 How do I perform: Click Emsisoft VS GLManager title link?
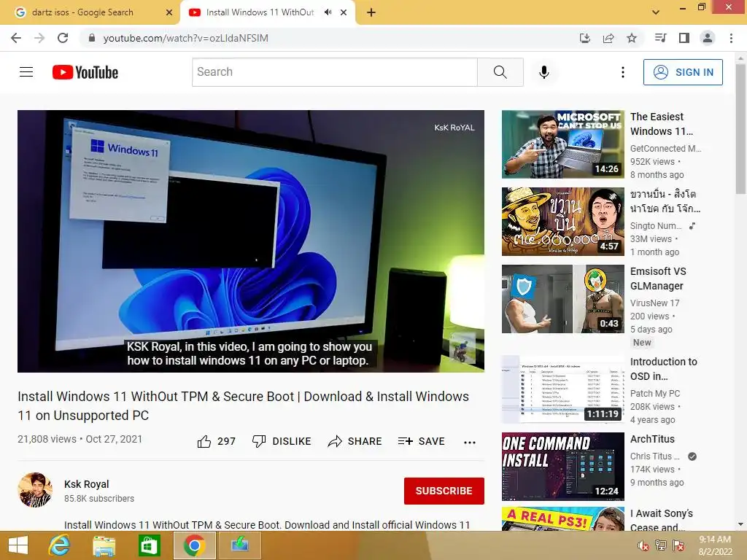(658, 279)
